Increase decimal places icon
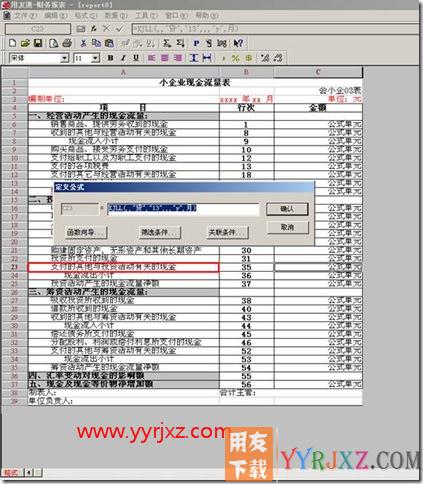Viewport: 423px width, 484px height. pos(265,58)
